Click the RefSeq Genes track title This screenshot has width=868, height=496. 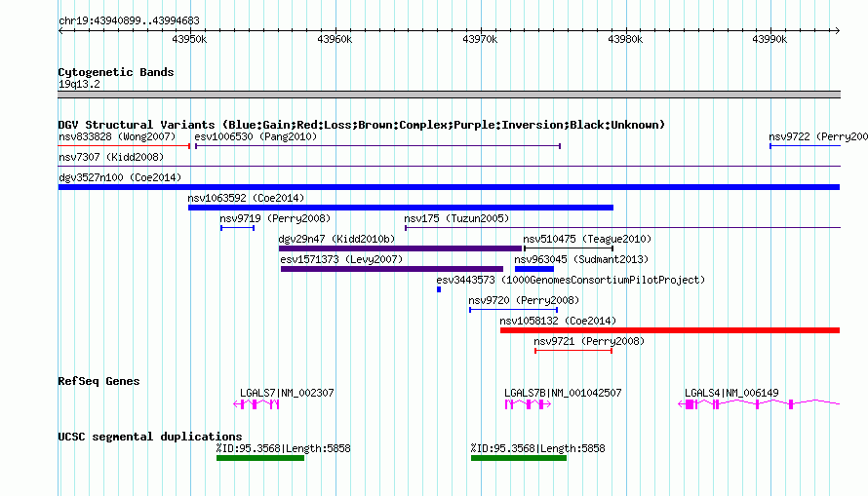(x=99, y=381)
